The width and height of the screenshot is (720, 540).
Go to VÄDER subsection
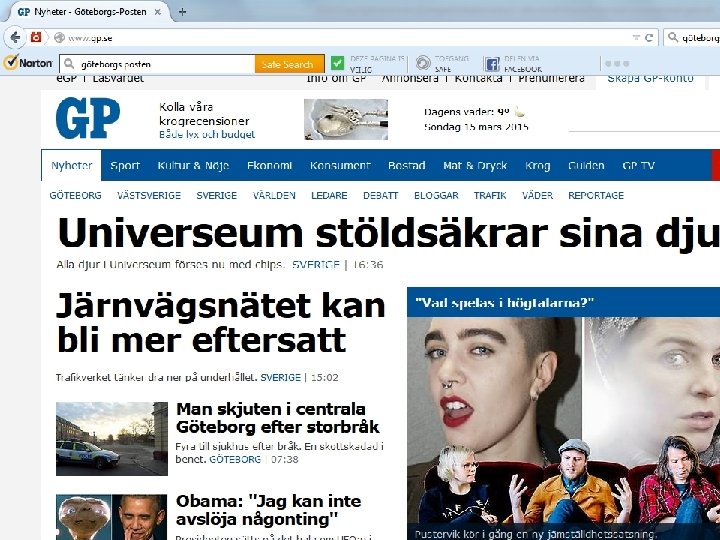[537, 196]
